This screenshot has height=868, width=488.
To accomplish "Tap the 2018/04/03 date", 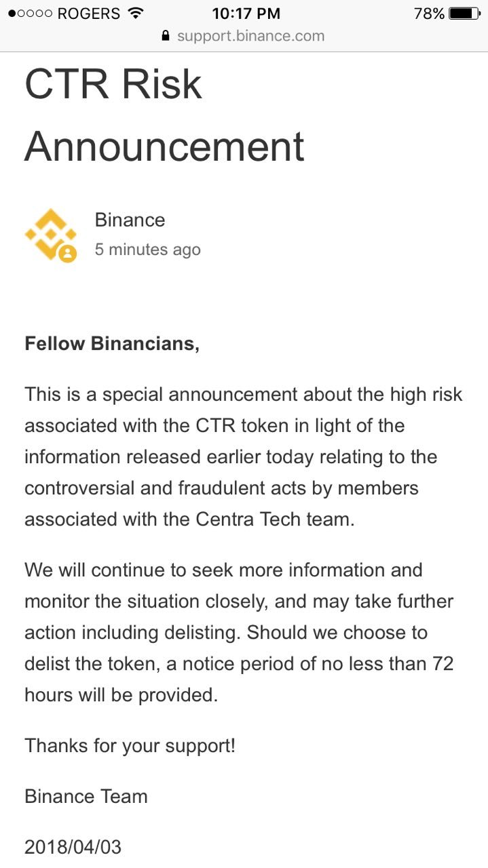I will [73, 847].
